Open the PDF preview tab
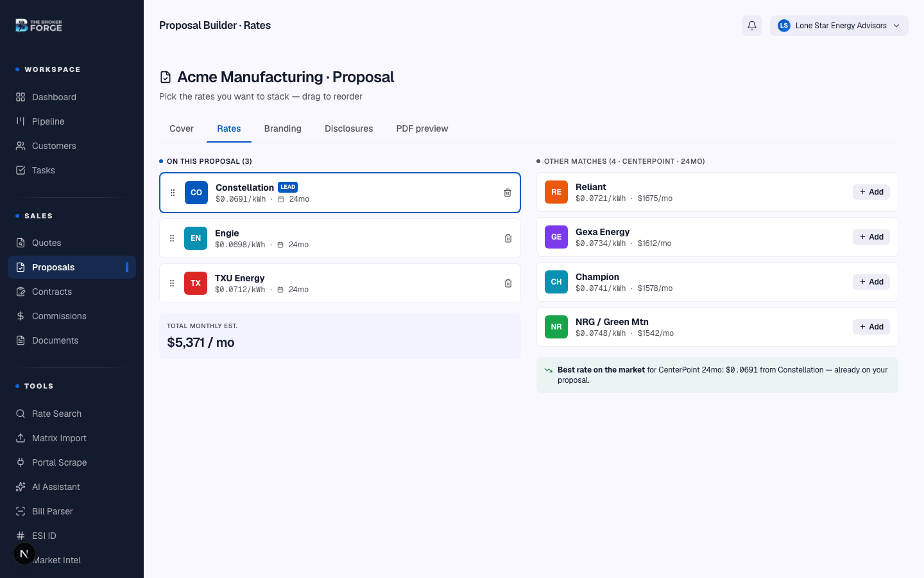The height and width of the screenshot is (578, 924). click(422, 128)
